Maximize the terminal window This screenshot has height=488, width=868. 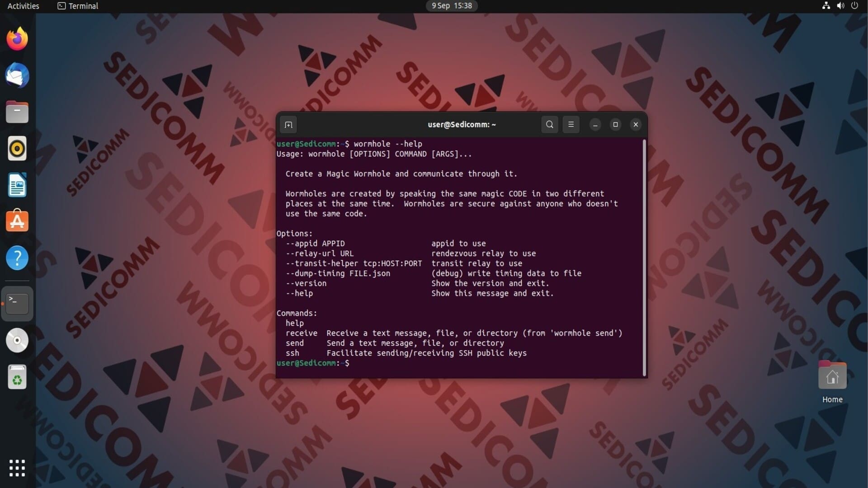click(615, 125)
